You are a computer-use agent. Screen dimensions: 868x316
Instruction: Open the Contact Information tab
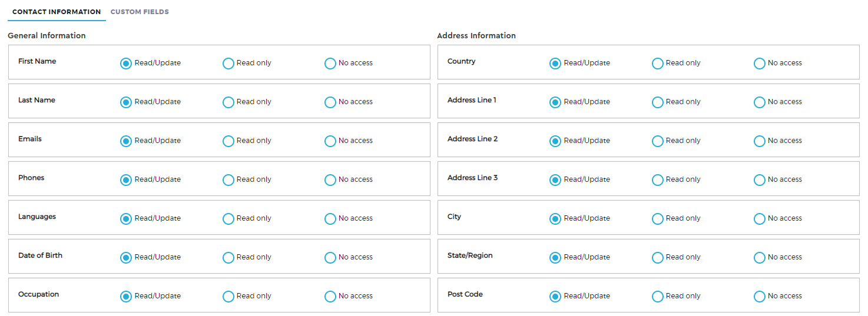click(x=57, y=12)
